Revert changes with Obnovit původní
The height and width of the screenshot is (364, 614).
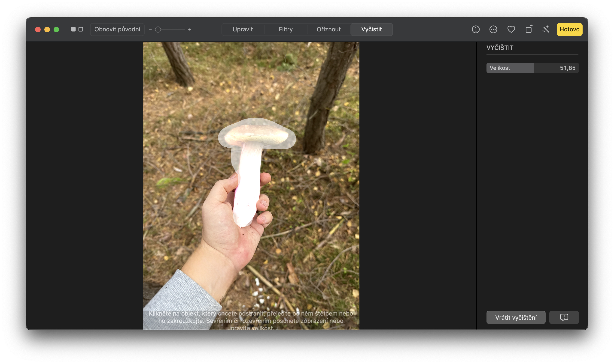point(117,29)
